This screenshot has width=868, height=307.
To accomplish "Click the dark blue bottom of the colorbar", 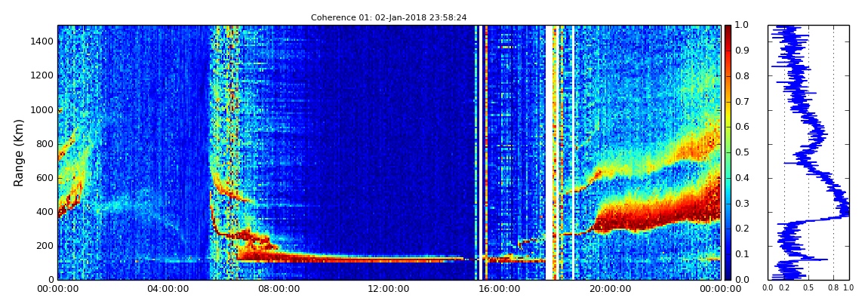I will pos(728,275).
